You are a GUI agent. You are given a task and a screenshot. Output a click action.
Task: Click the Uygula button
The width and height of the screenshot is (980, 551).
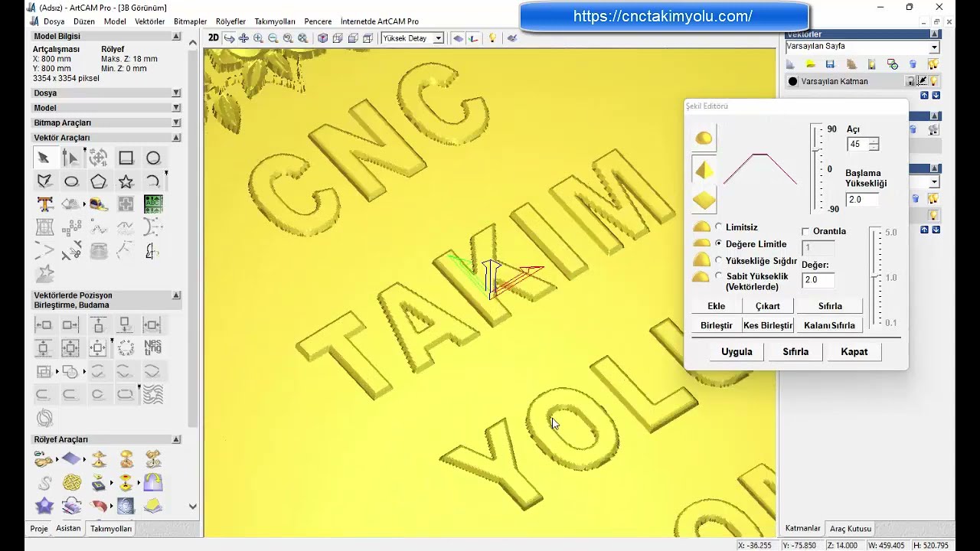737,352
